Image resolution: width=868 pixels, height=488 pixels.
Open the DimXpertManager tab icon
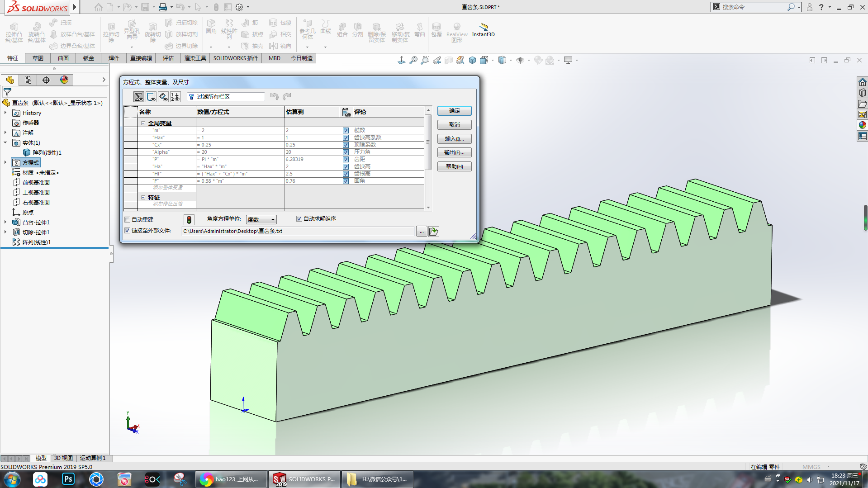pos(46,80)
